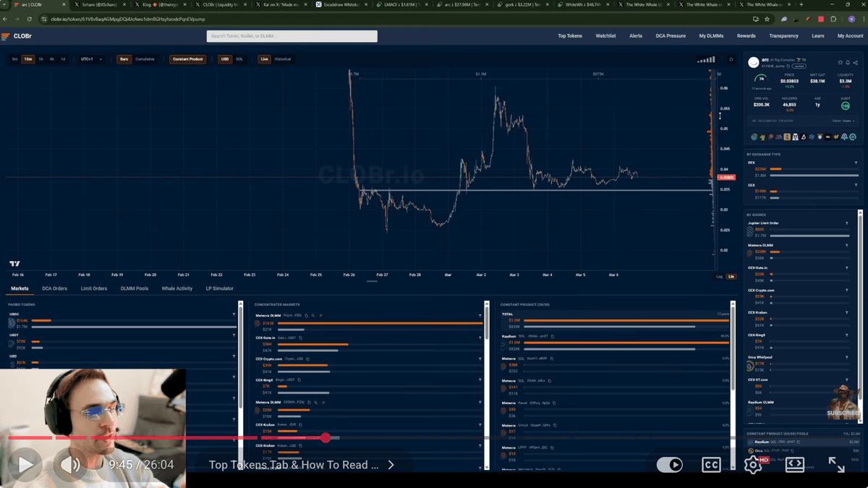Switch denomination to SOL
Image resolution: width=868 pixels, height=488 pixels.
pyautogui.click(x=239, y=59)
